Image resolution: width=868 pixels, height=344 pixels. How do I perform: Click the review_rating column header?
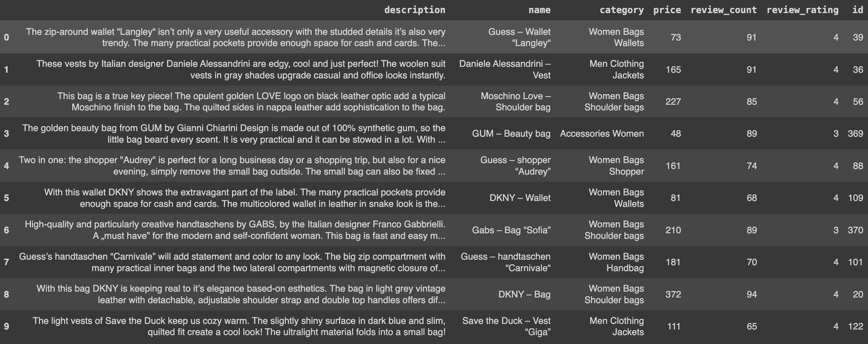[802, 10]
